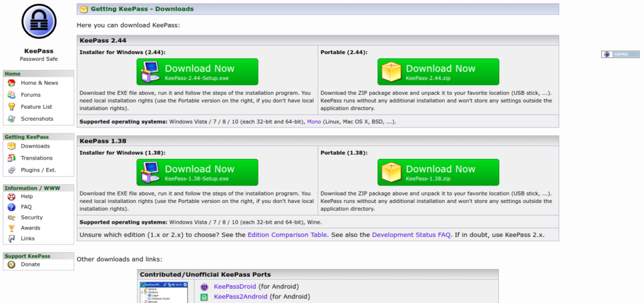Click the small KeePass banner on right
The width and height of the screenshot is (644, 303).
pos(620,54)
